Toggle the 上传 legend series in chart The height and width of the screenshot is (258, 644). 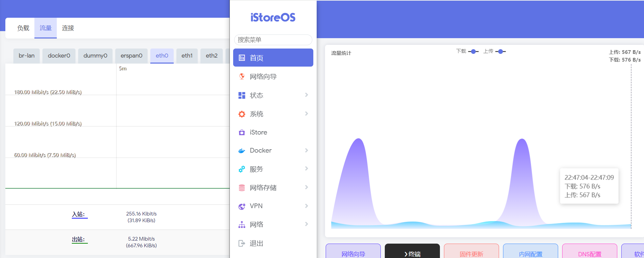(494, 51)
